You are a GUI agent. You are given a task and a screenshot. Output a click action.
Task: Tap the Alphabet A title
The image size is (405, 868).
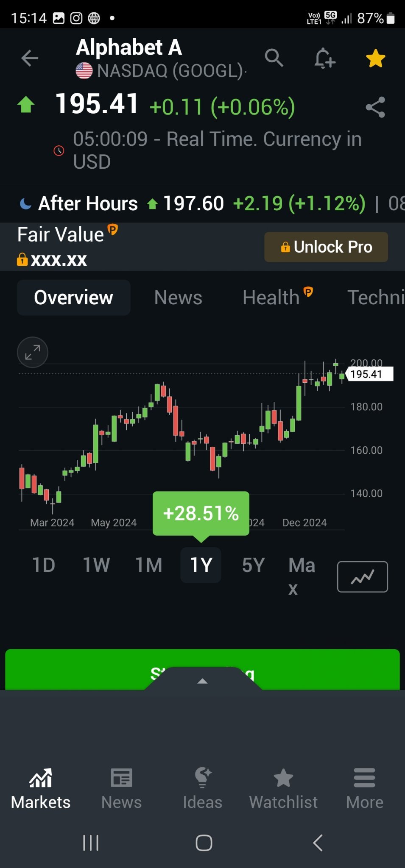click(x=129, y=47)
